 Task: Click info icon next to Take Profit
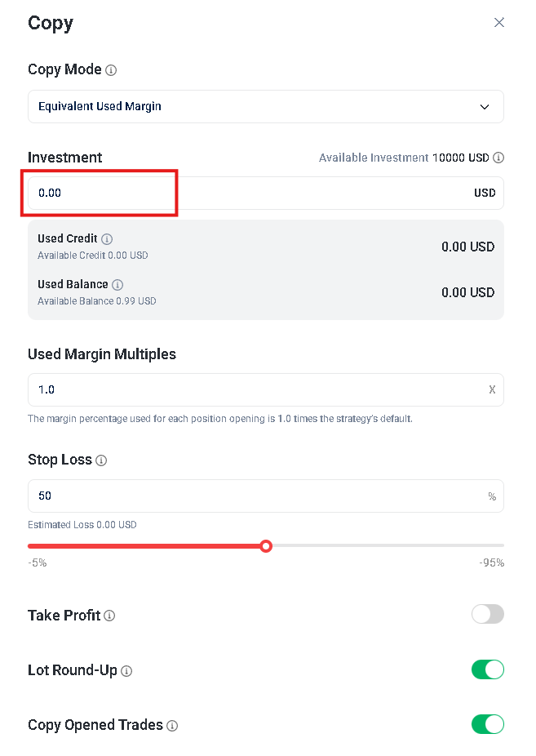point(109,616)
